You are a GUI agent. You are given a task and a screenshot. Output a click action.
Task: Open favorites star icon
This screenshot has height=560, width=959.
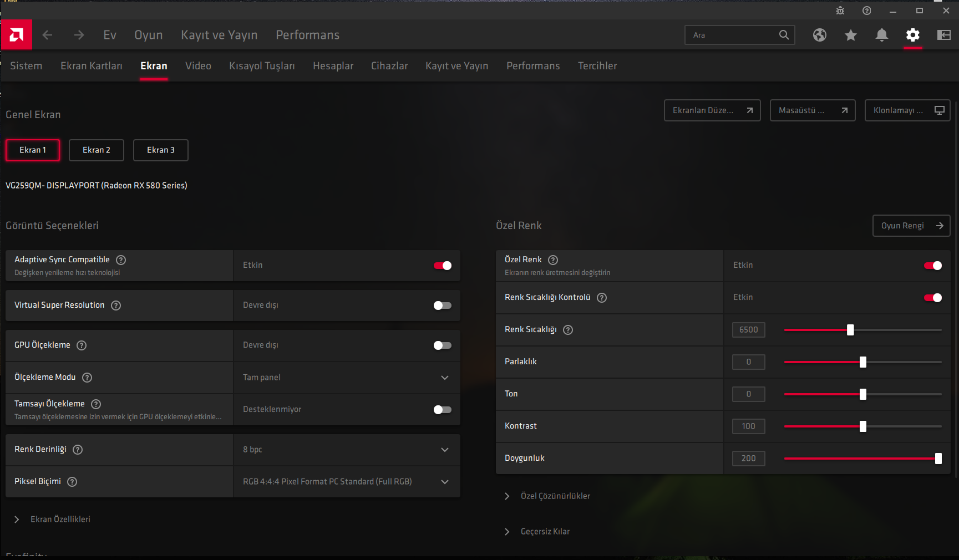851,35
